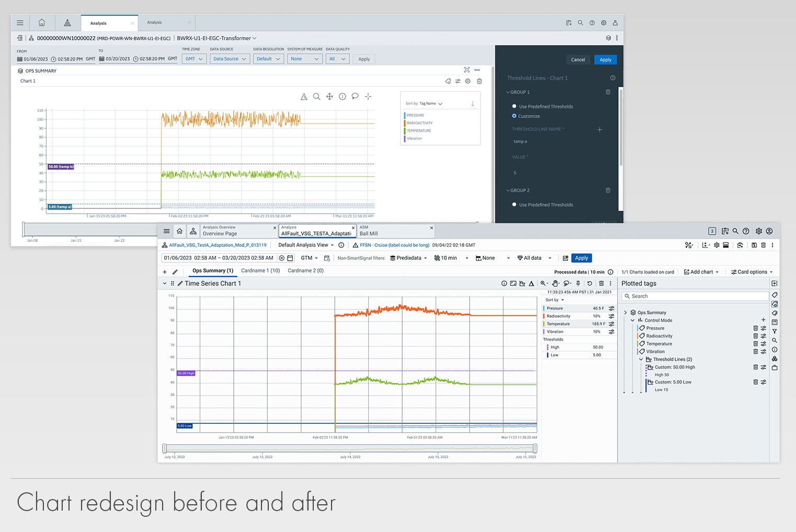Delete Chart 1 with trash icon in top window
Image resolution: width=796 pixels, height=532 pixels.
coord(479,81)
